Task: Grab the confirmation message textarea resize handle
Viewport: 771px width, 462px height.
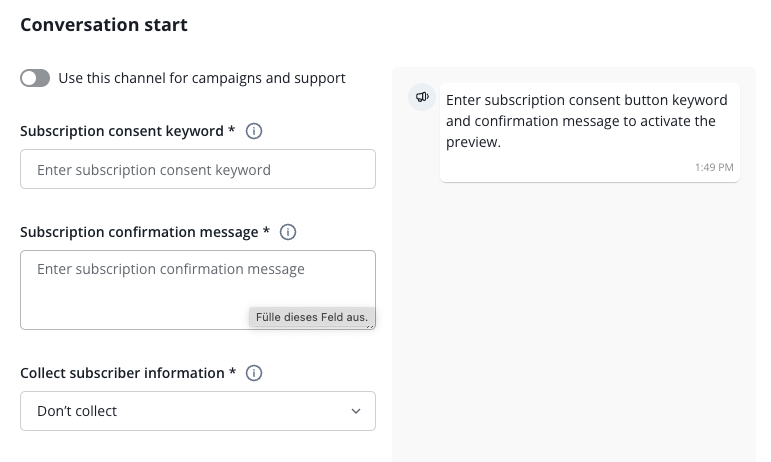Action: tap(371, 325)
